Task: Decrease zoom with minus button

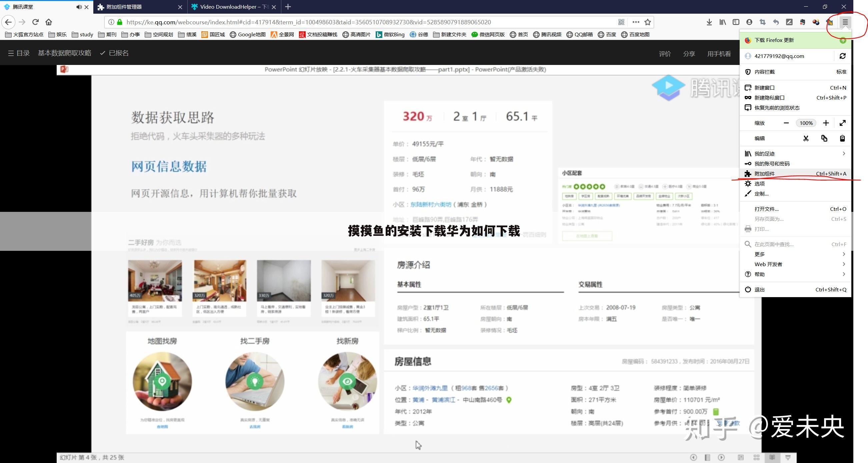Action: (x=786, y=123)
